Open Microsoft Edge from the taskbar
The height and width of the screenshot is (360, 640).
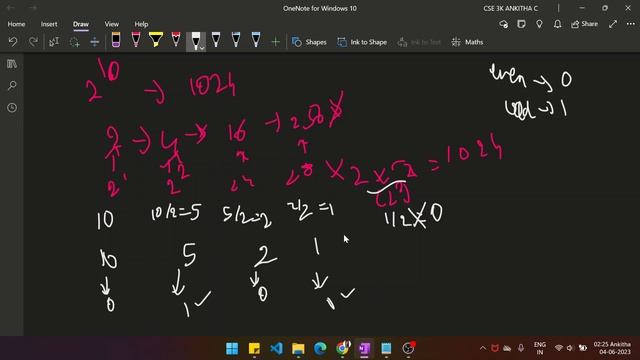click(320, 348)
